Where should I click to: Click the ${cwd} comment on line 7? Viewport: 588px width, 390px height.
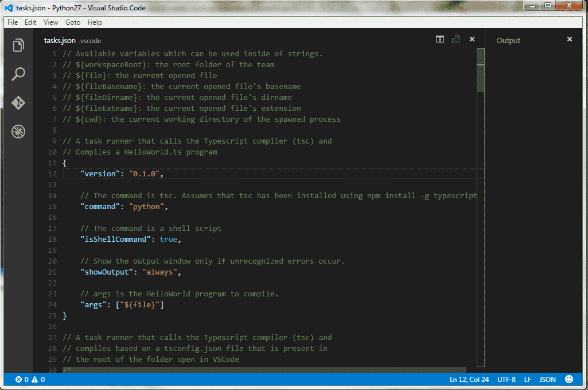point(202,119)
